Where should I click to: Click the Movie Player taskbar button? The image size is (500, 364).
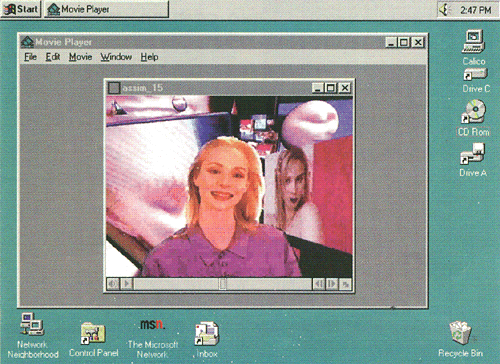click(x=106, y=9)
